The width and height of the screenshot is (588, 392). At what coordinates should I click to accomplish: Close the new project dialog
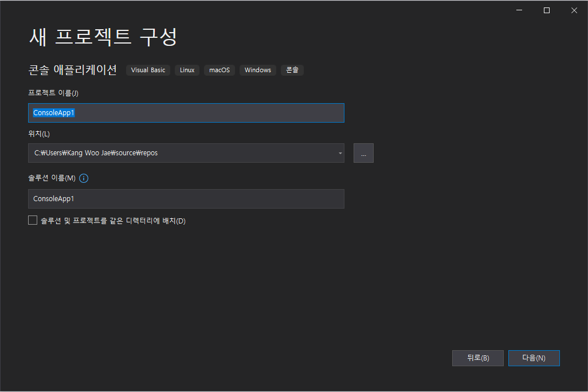(574, 10)
